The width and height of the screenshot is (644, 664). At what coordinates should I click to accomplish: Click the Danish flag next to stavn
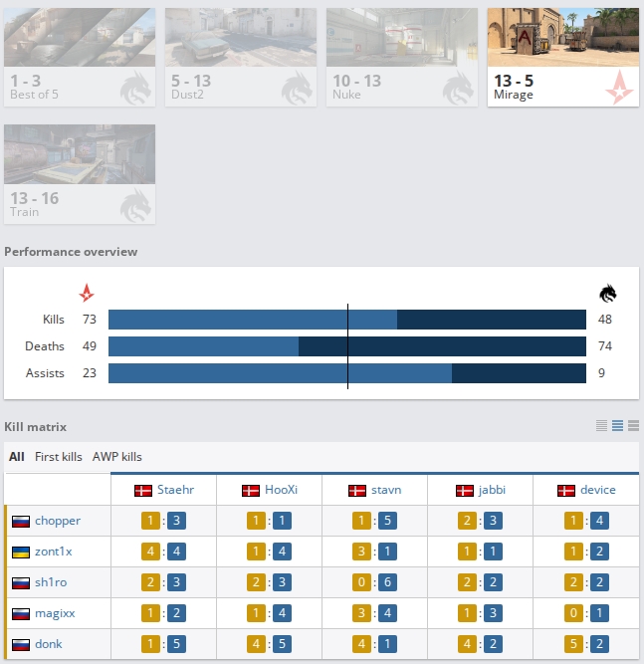[x=357, y=491]
